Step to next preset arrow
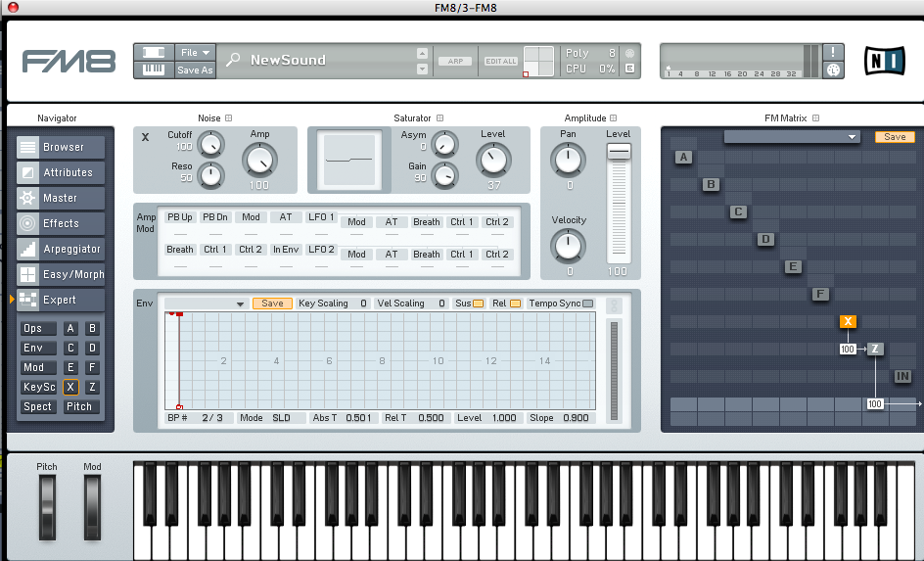This screenshot has height=561, width=924. 422,69
